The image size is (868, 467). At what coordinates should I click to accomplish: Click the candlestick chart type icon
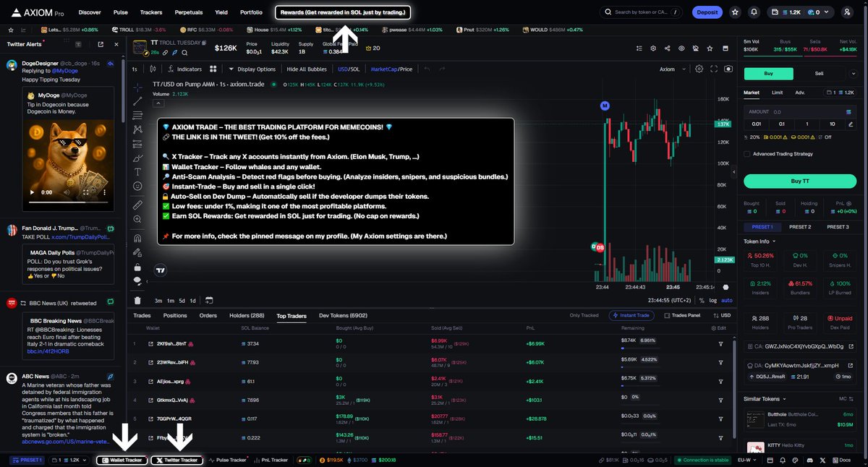coord(153,69)
